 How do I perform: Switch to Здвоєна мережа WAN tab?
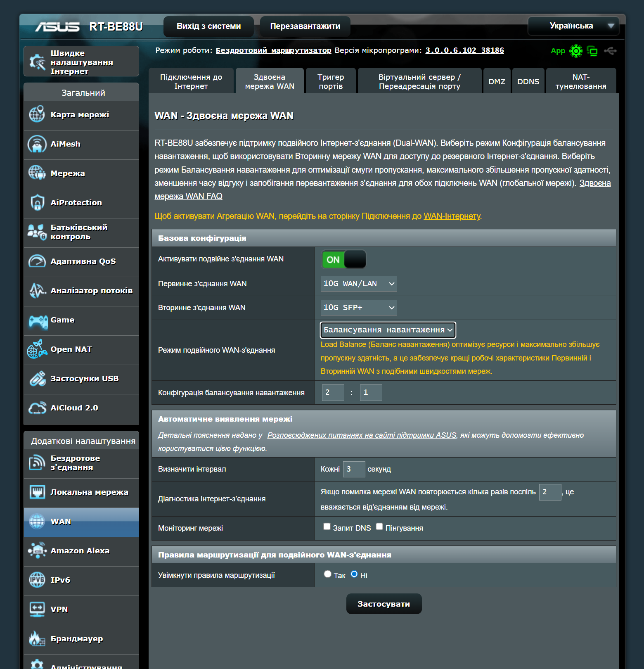pyautogui.click(x=270, y=81)
